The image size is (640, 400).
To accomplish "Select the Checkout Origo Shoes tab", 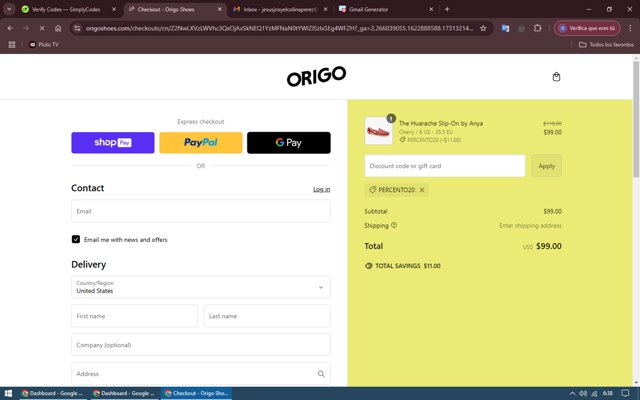I will (x=173, y=9).
